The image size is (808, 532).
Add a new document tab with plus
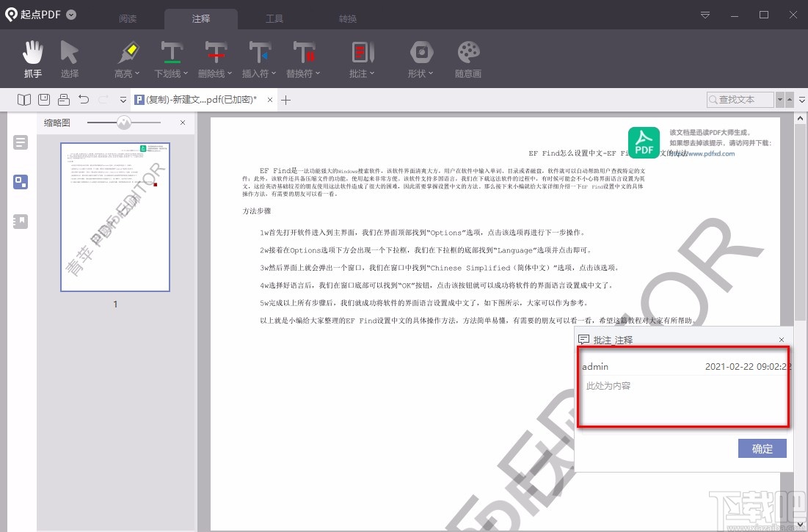tap(286, 100)
